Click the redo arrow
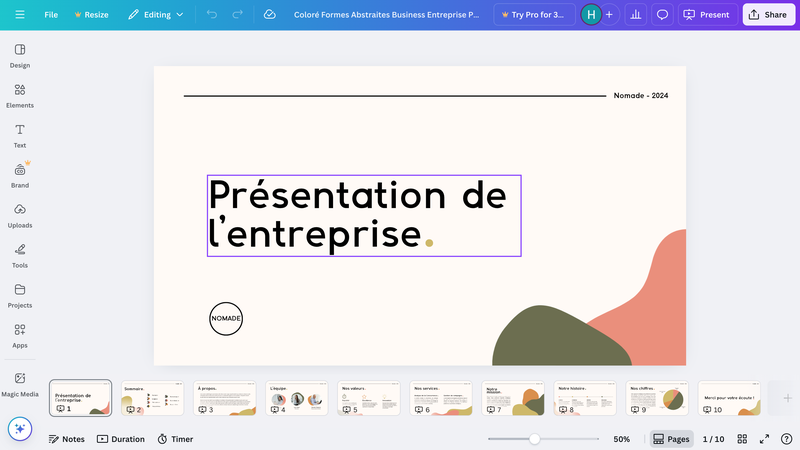The height and width of the screenshot is (450, 800). click(x=237, y=15)
